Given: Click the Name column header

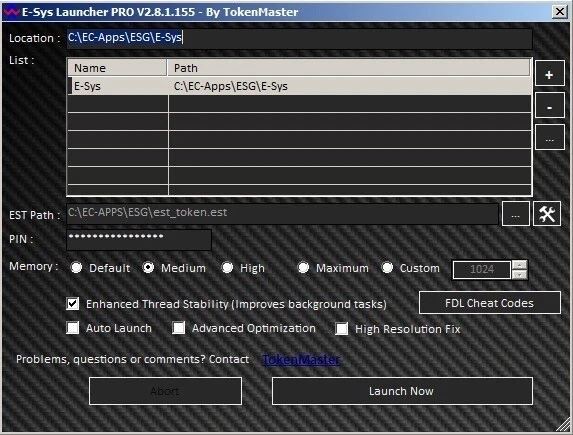Looking at the screenshot, I should pyautogui.click(x=117, y=68).
